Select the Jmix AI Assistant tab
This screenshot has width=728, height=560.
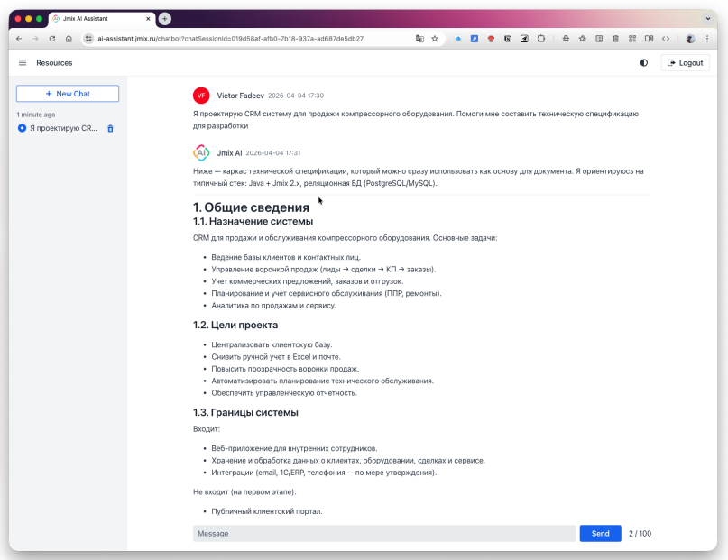click(x=101, y=19)
